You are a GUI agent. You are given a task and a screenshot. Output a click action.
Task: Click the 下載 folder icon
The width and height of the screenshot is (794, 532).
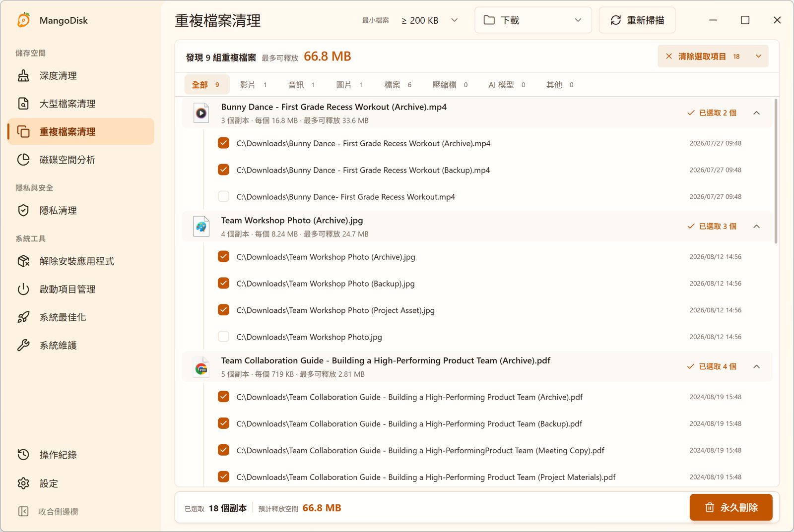489,20
